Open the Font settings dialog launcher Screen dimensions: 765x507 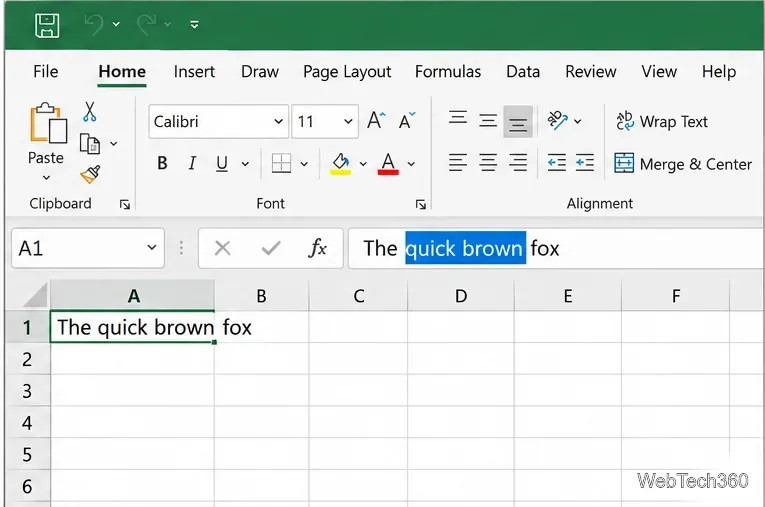click(x=421, y=204)
